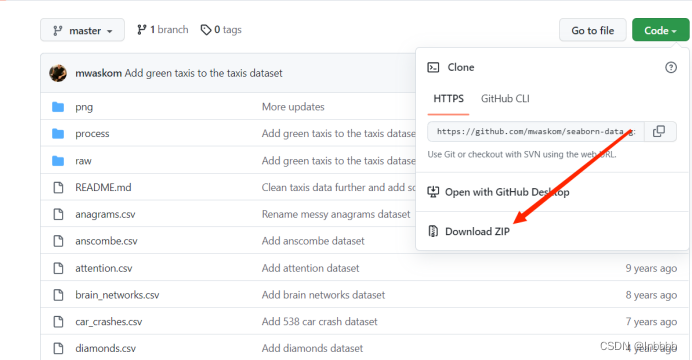Click the tag icon next to 0 tags

click(x=206, y=30)
